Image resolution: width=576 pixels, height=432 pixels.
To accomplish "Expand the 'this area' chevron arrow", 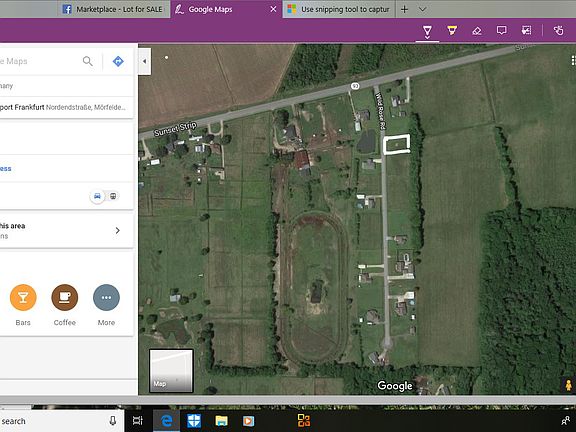I will coord(118,230).
